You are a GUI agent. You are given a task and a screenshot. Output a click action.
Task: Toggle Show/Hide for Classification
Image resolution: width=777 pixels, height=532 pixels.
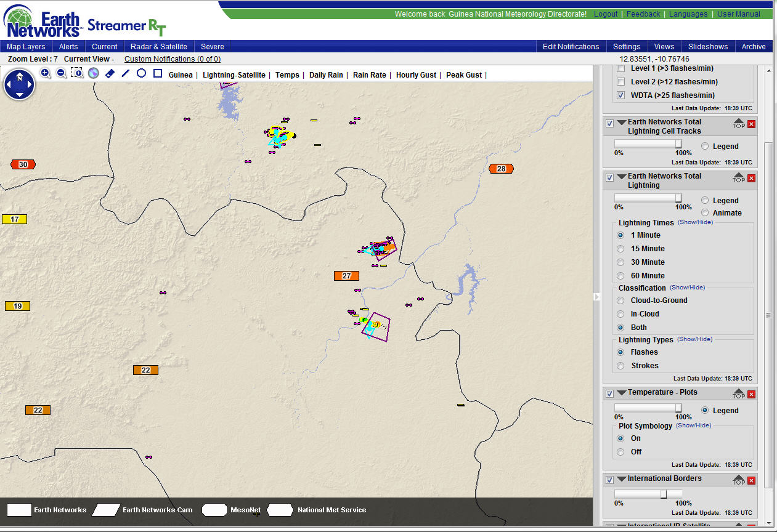pos(688,288)
